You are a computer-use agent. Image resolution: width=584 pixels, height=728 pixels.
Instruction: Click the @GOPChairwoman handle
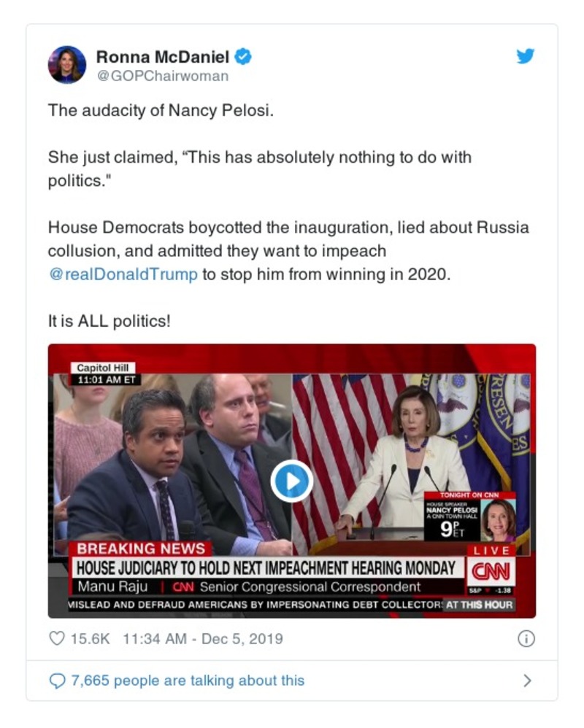164,72
